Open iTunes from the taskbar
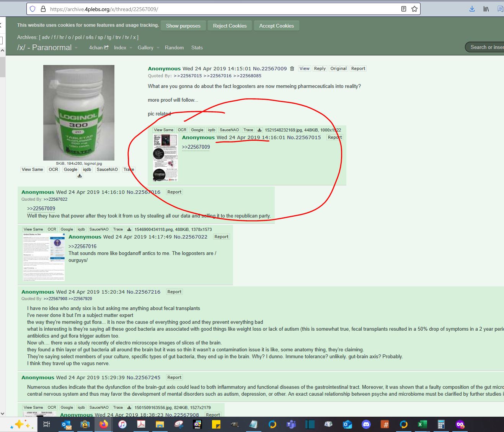Viewport: 504px width, 432px height. click(x=122, y=424)
